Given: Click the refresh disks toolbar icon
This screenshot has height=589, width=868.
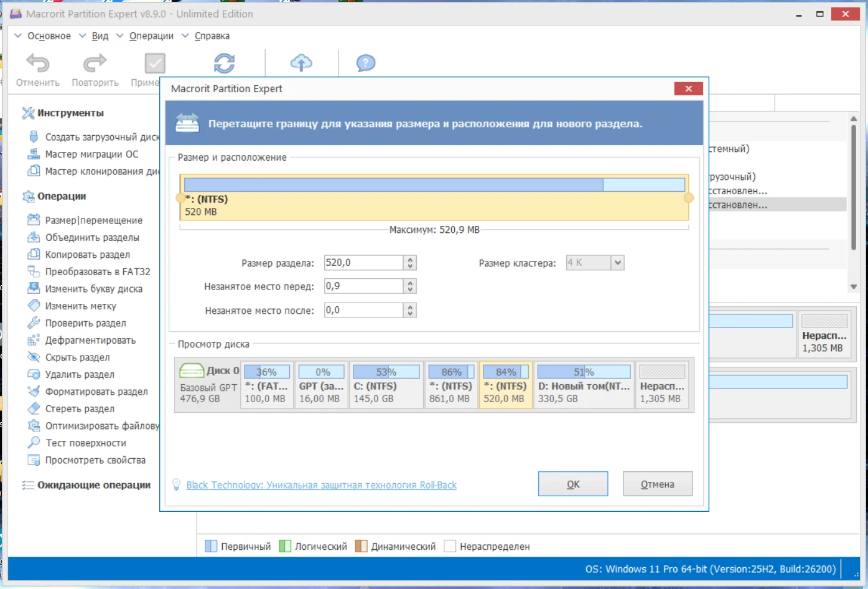Looking at the screenshot, I should [x=224, y=63].
